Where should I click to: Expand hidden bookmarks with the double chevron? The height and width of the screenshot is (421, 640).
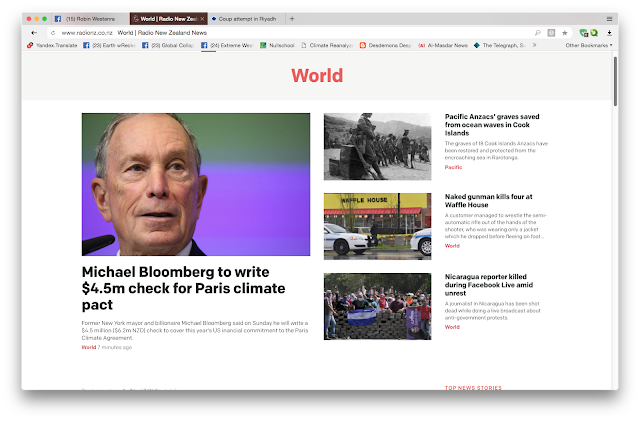pyautogui.click(x=534, y=45)
